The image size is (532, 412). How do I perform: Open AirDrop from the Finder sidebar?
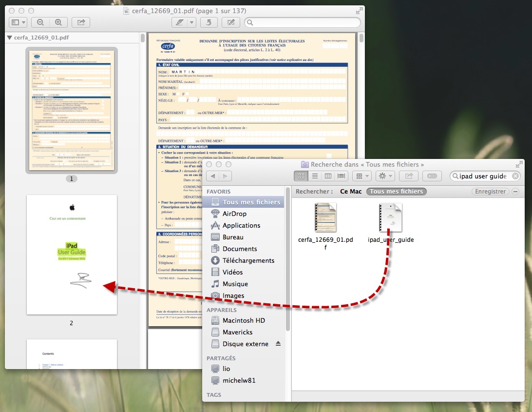pos(234,214)
